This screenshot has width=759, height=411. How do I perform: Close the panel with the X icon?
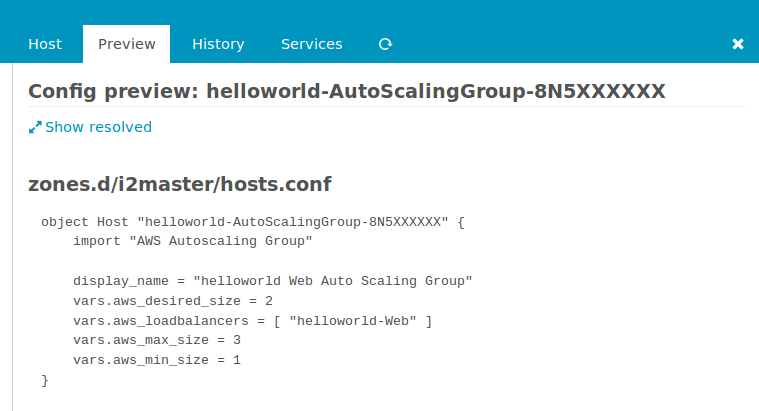pyautogui.click(x=738, y=44)
